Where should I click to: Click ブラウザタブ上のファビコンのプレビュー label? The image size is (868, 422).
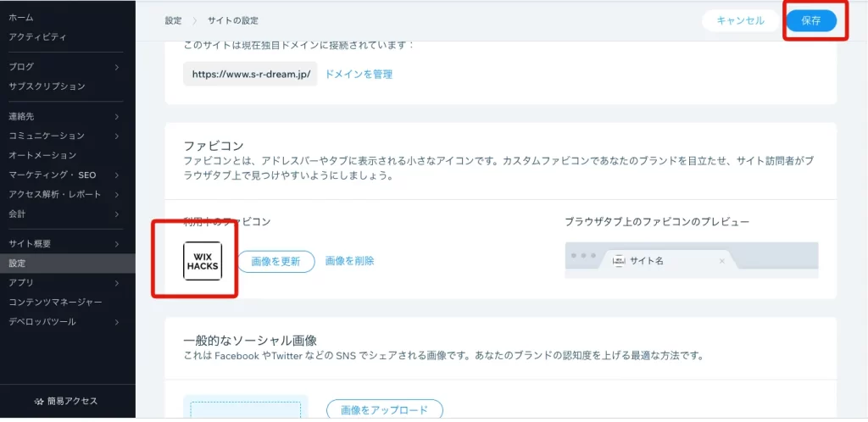657,222
